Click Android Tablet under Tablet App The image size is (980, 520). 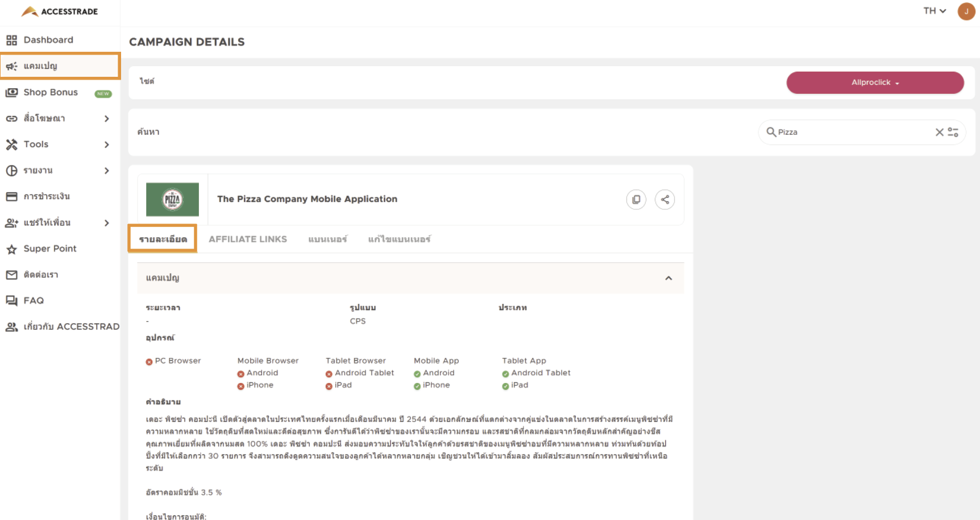tap(536, 373)
